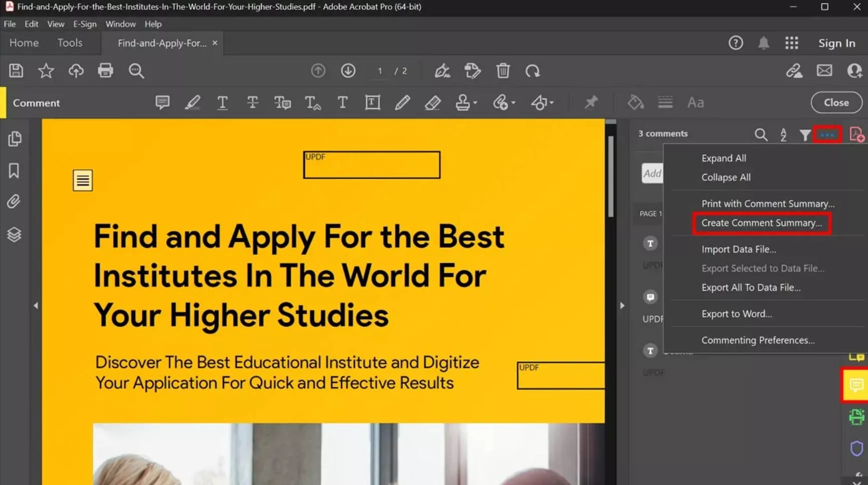This screenshot has width=868, height=485.
Task: Toggle the Keep Tool Selected pin
Action: (591, 102)
